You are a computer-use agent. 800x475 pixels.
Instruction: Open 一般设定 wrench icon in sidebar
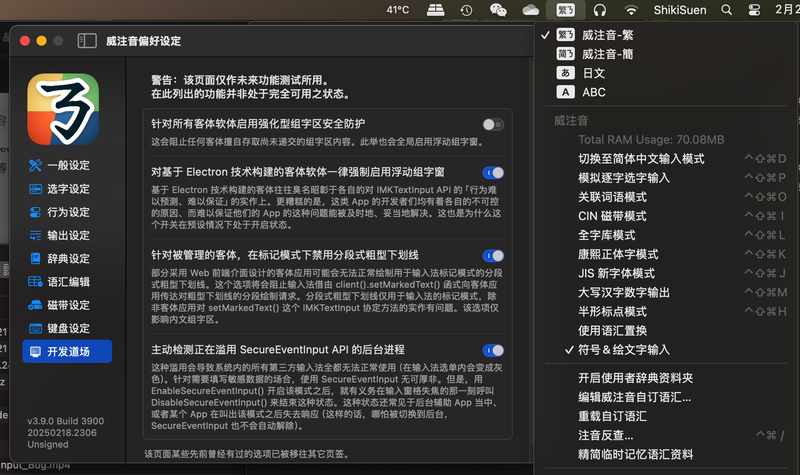tap(35, 165)
